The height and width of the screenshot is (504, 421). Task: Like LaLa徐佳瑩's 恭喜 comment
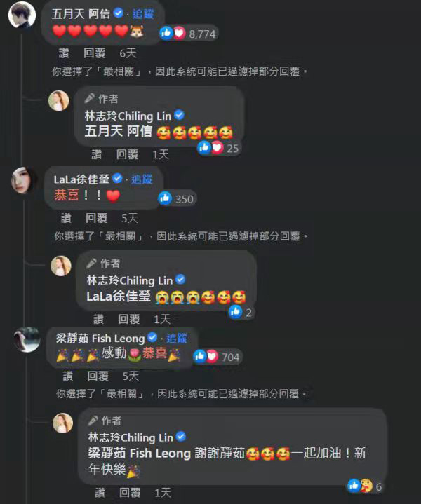66,218
